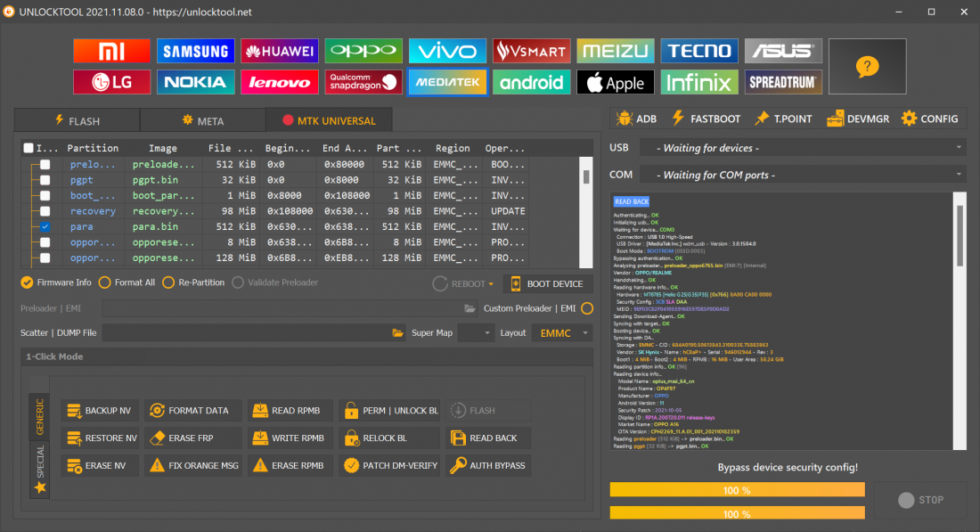Choose the Infinix brand tile

[x=699, y=82]
